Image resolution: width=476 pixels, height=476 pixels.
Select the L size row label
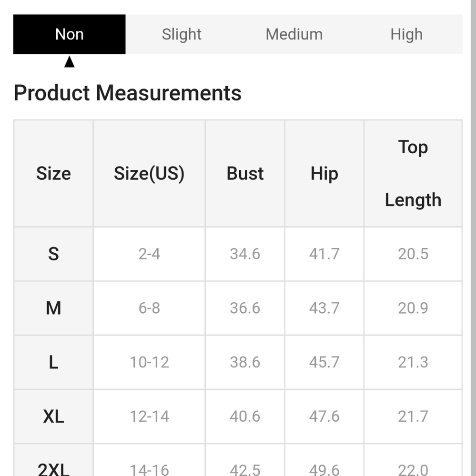[x=53, y=362]
